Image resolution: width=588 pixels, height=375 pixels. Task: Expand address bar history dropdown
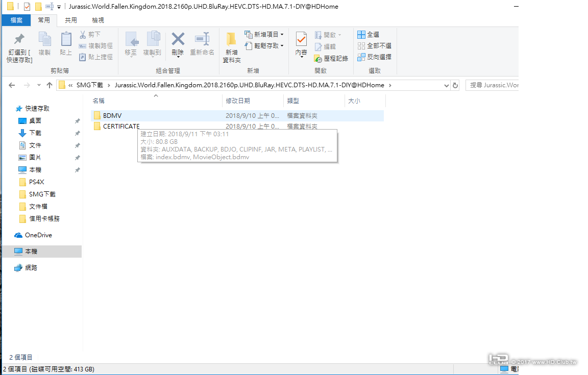446,86
